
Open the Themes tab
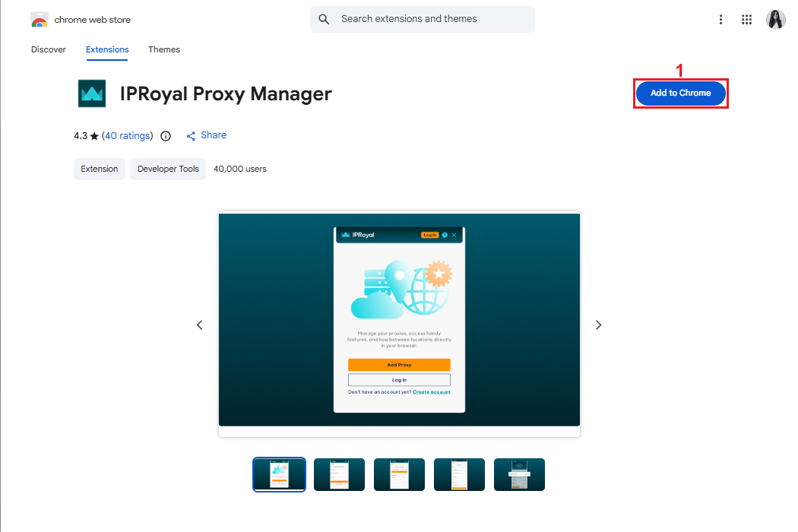pyautogui.click(x=164, y=49)
